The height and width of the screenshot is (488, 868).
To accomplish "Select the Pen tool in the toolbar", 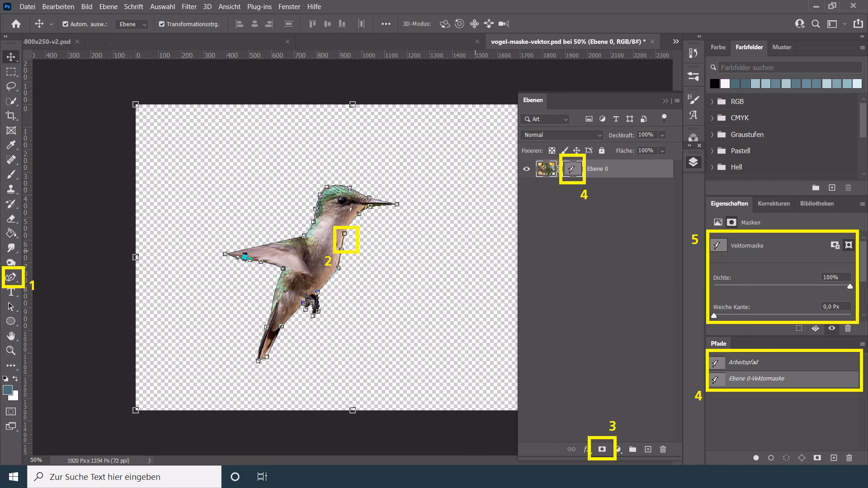I will point(11,277).
